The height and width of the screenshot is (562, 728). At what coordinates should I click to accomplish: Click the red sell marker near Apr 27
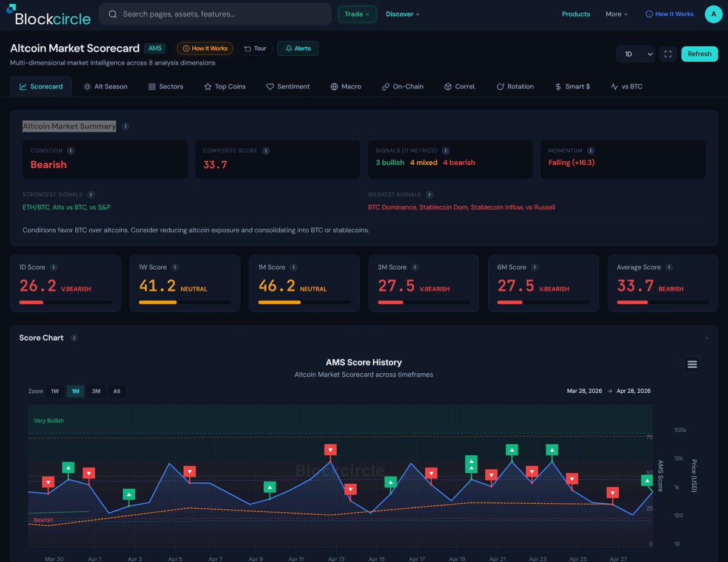pos(613,493)
